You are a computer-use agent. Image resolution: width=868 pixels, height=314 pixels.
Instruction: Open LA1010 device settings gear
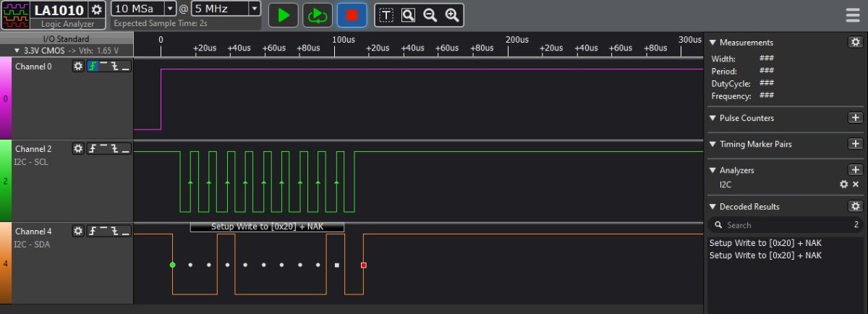[x=96, y=10]
